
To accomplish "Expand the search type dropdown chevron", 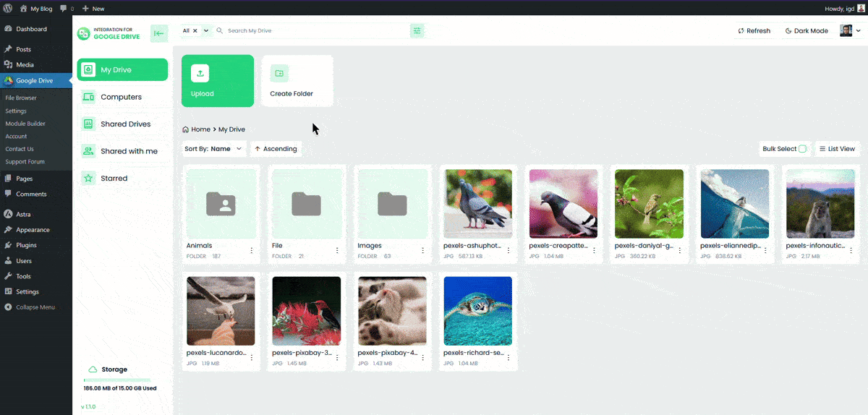I will [x=206, y=31].
